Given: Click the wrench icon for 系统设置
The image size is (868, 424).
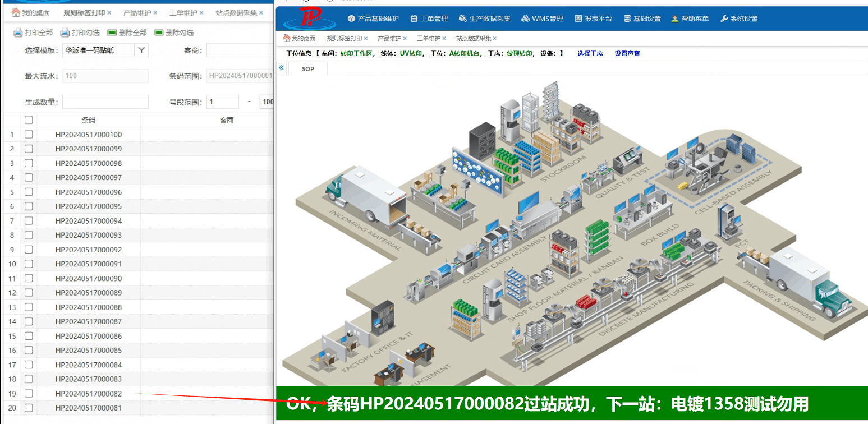Looking at the screenshot, I should (724, 19).
